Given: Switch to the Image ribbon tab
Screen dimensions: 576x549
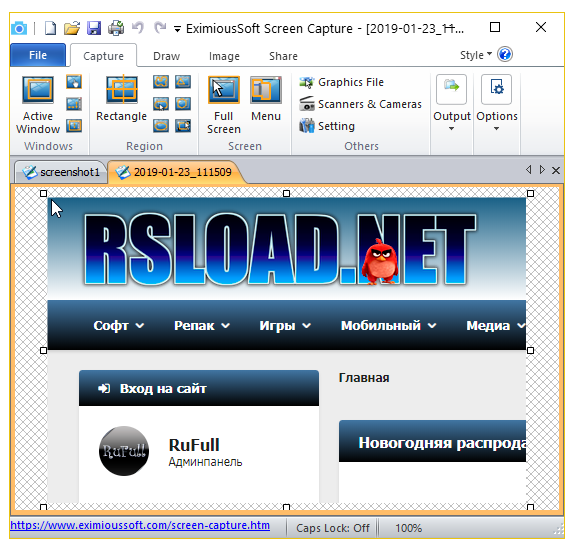Looking at the screenshot, I should point(224,56).
